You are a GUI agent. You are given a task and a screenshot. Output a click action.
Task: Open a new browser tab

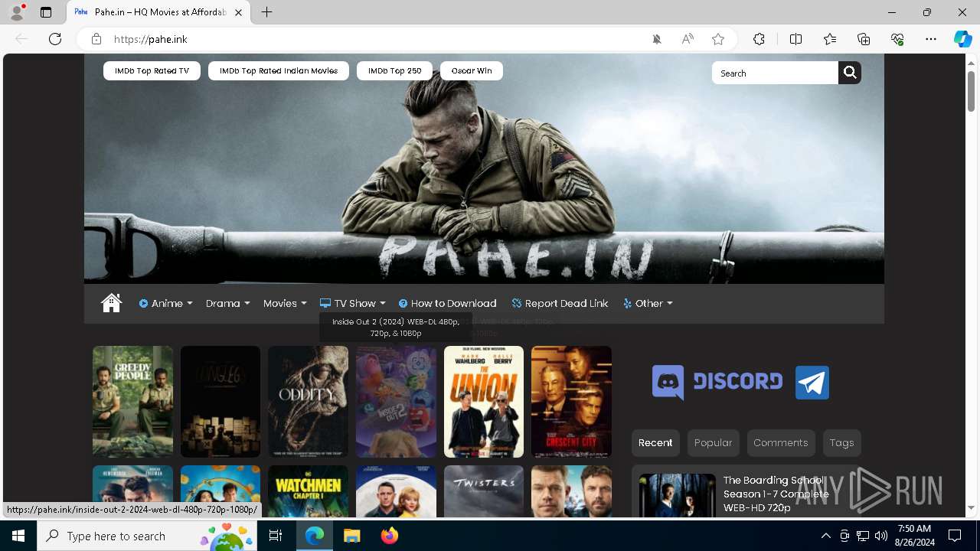266,12
